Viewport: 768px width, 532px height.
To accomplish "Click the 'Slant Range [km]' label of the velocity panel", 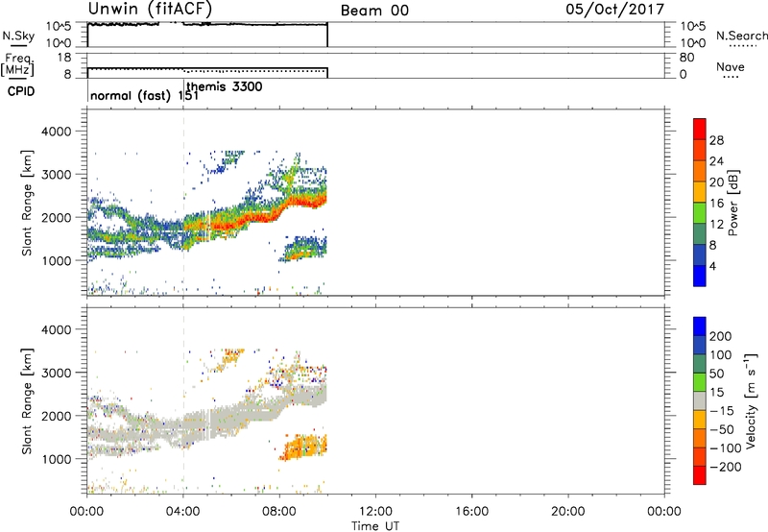I will (x=27, y=400).
